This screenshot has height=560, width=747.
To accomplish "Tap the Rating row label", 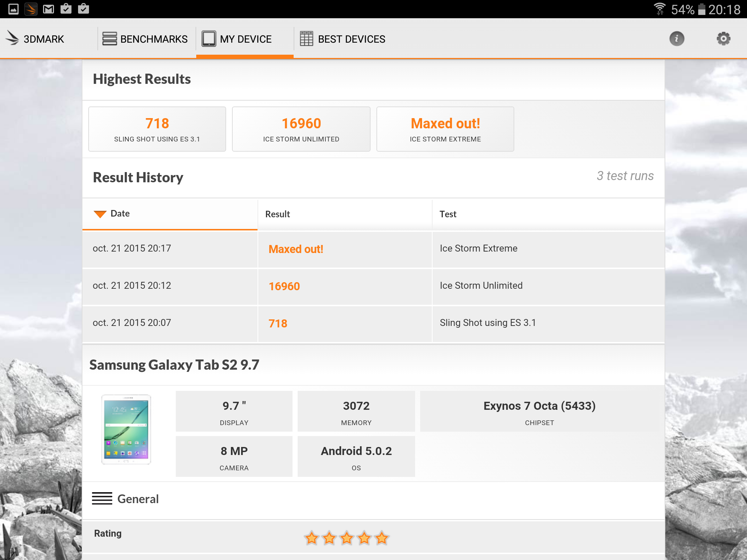I will 108,533.
